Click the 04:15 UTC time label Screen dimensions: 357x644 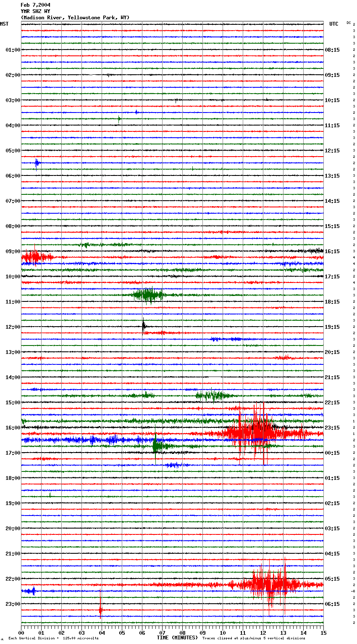tap(332, 554)
